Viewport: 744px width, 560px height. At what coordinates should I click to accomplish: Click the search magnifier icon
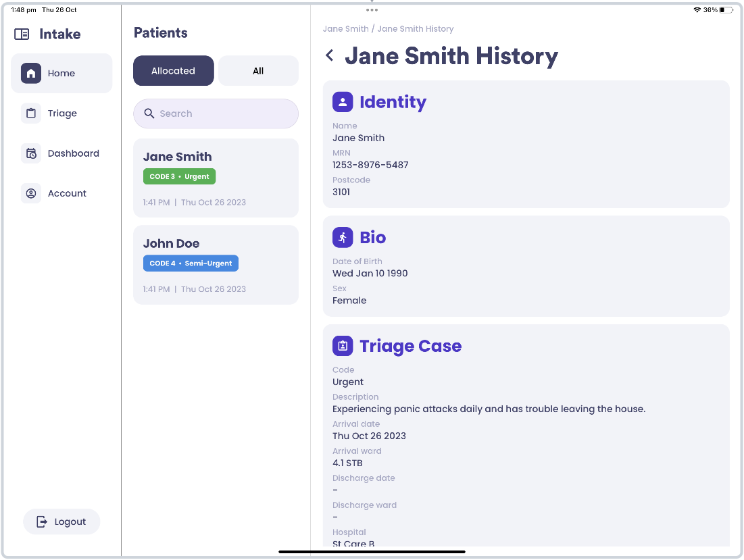tap(149, 113)
